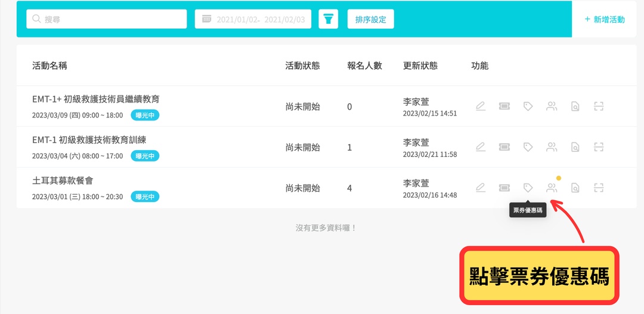Click document preview icon in 土耳其募款餐會 row
This screenshot has width=644, height=314.
575,188
